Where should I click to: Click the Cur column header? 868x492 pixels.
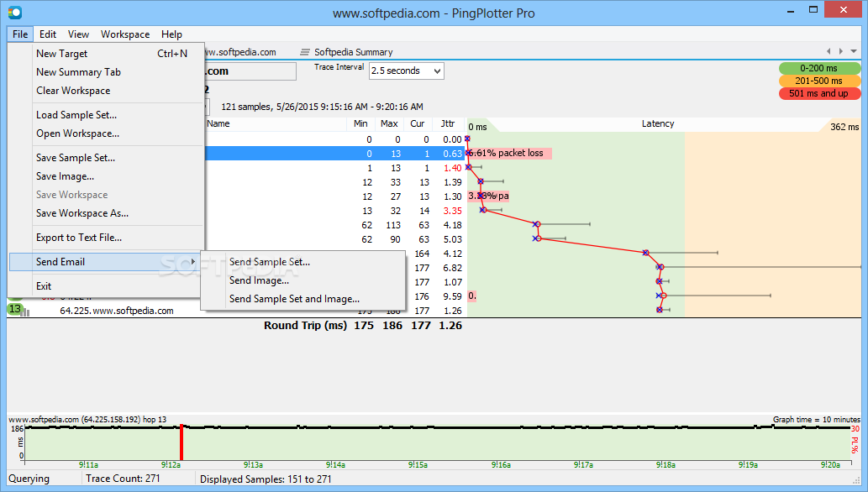[x=418, y=124]
